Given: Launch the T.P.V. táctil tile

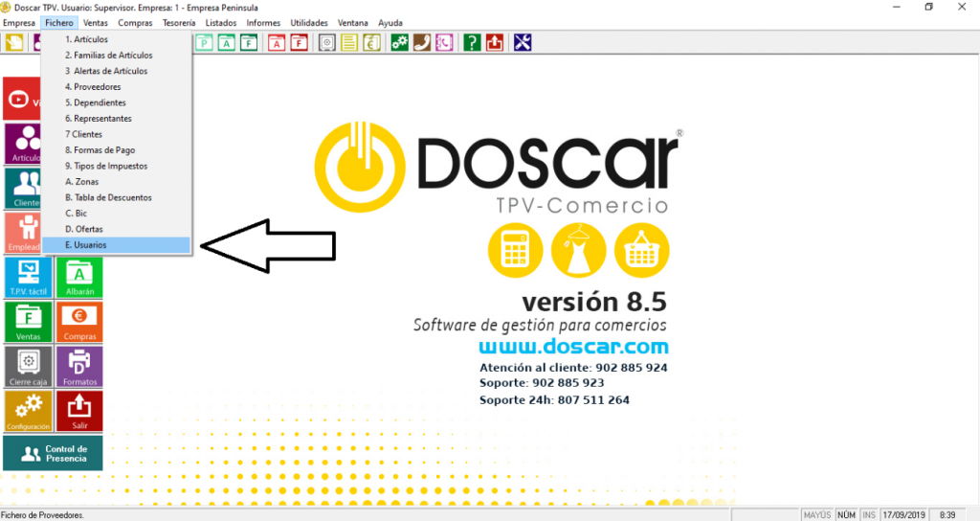Looking at the screenshot, I should point(28,277).
